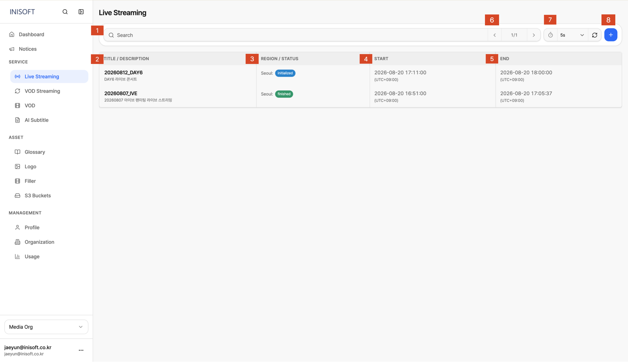
Task: Click the VOD film icon
Action: click(x=17, y=105)
